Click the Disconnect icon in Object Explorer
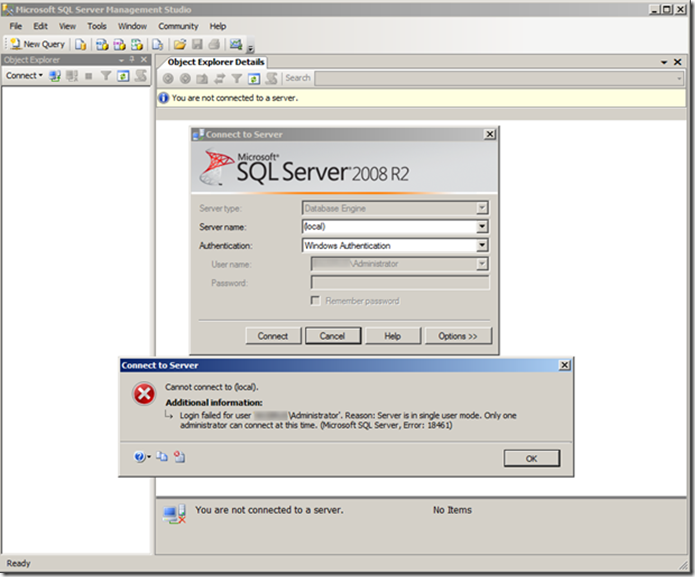The image size is (695, 577). coord(72,76)
